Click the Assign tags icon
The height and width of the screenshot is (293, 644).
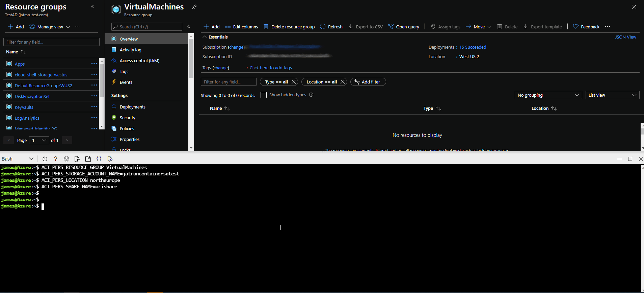click(433, 26)
